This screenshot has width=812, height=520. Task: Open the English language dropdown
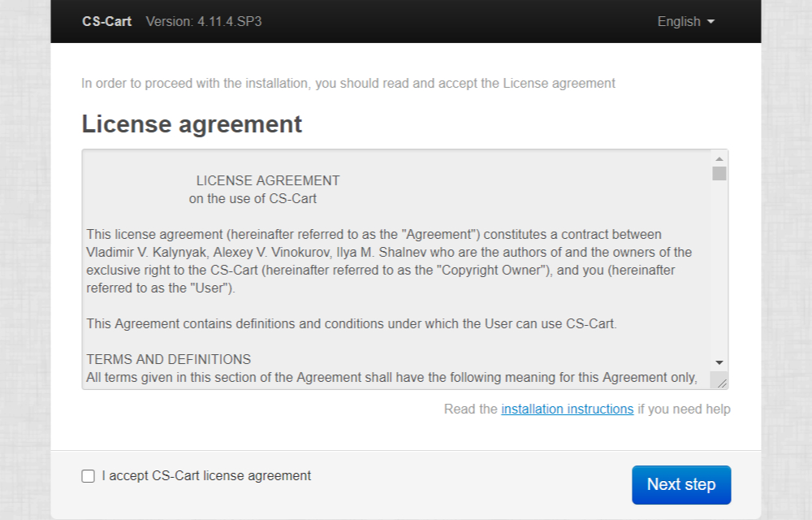685,22
